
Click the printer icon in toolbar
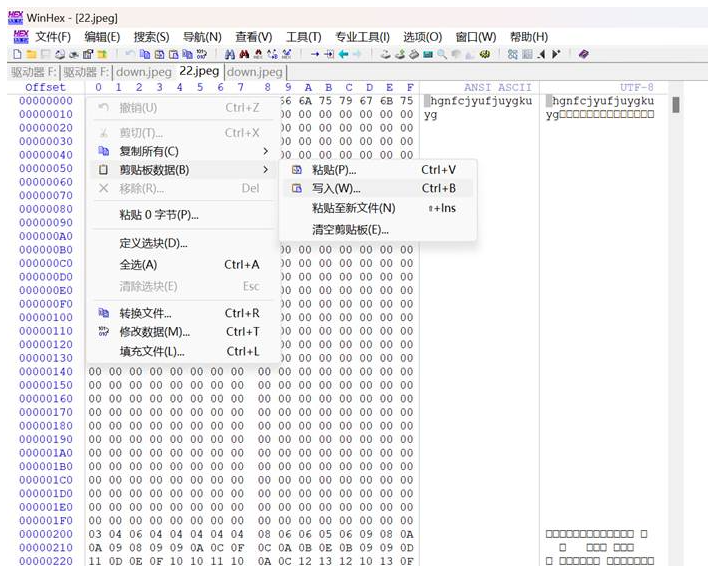pos(60,54)
